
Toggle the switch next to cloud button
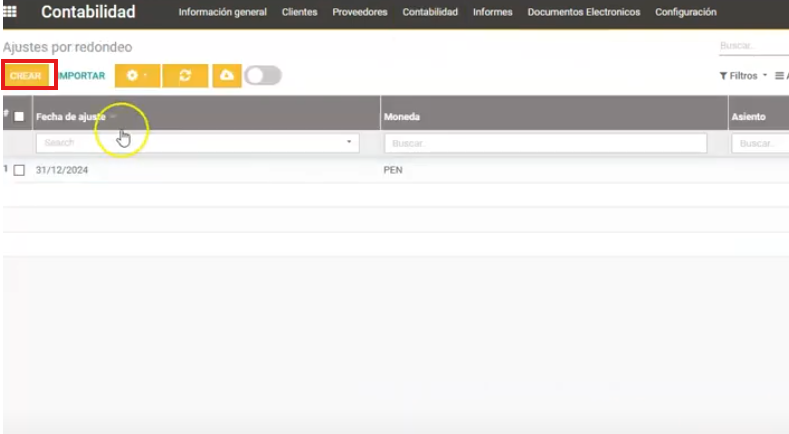point(263,76)
